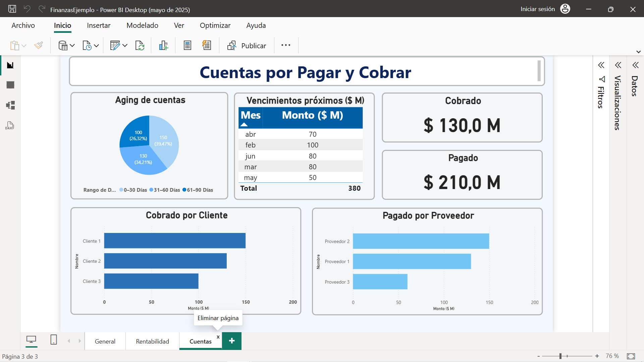The image size is (644, 362).
Task: Select the Proveedor 2 bar
Action: click(x=421, y=241)
